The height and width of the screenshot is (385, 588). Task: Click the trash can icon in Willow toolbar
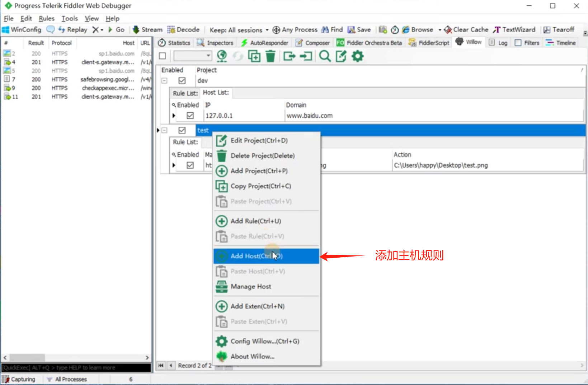(271, 56)
